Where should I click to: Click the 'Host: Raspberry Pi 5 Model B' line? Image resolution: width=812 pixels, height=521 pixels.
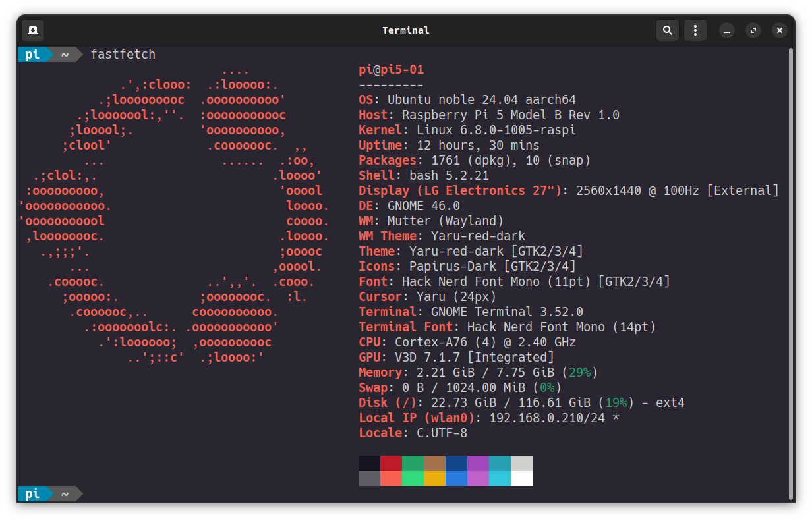click(x=489, y=115)
